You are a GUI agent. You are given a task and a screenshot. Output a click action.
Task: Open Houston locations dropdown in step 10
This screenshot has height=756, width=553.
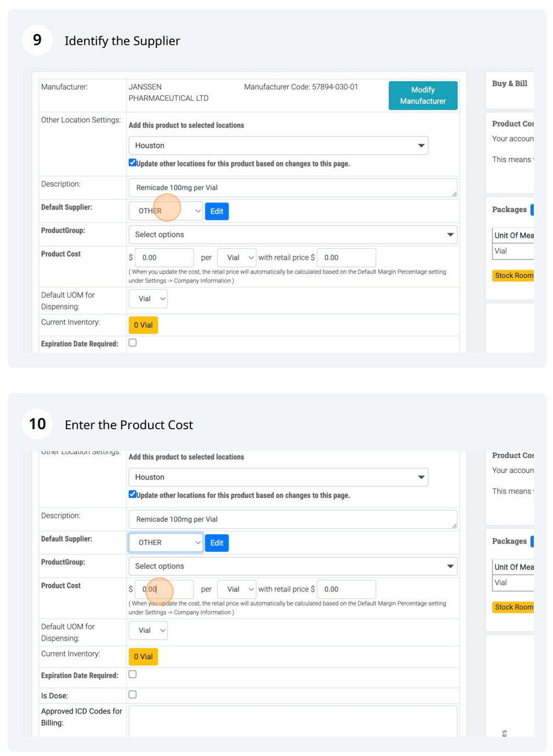(278, 477)
